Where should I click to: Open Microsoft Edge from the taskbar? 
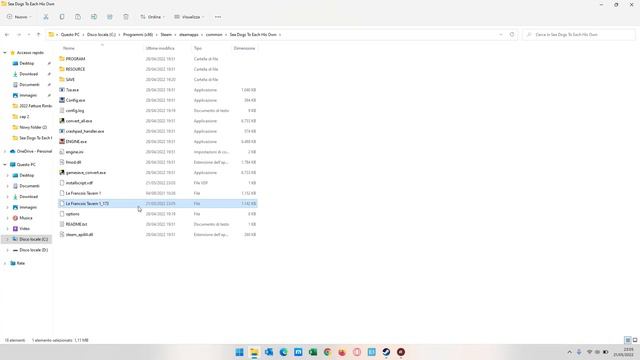tap(283, 352)
